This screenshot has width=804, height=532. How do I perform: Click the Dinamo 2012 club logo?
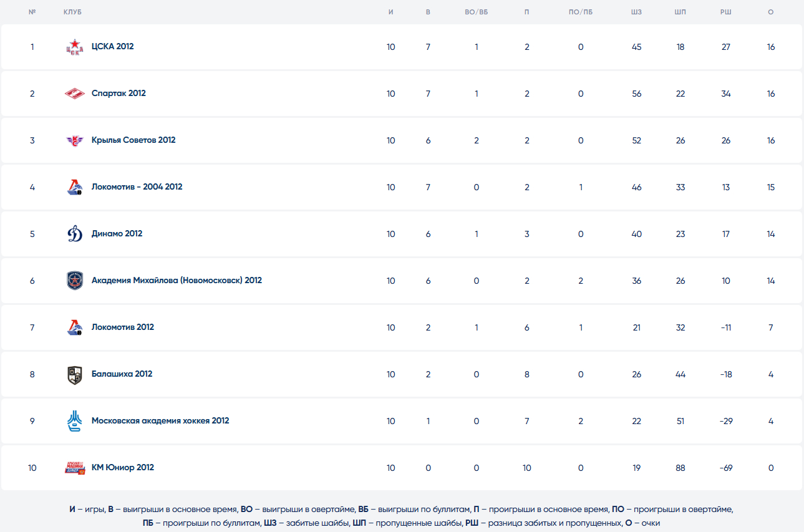(x=74, y=234)
